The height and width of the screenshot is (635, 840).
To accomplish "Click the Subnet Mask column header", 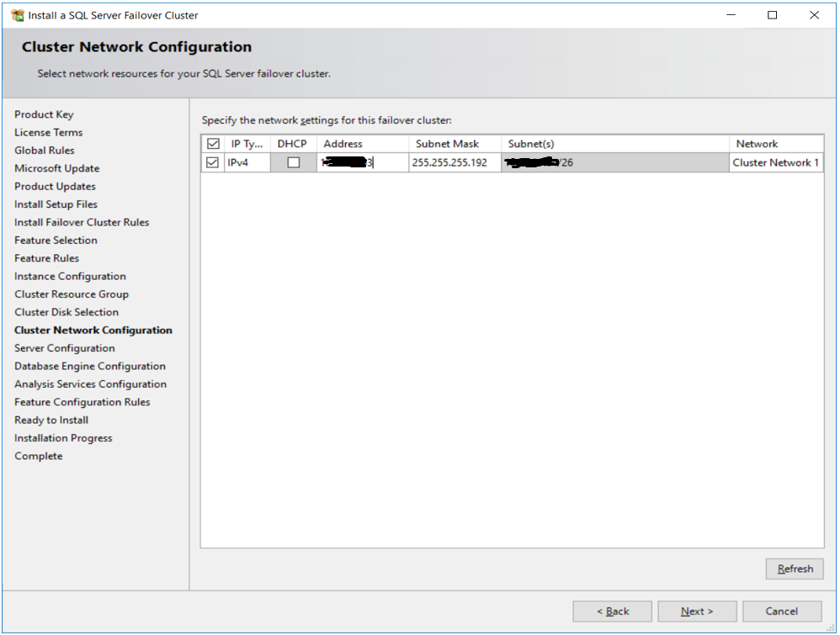I will point(455,144).
